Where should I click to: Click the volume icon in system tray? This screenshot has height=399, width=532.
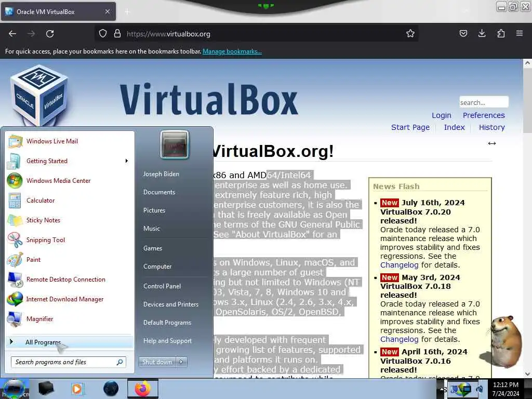coord(480,389)
